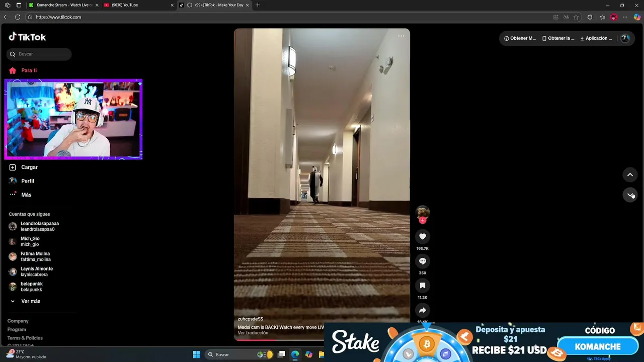This screenshot has height=362, width=644.
Task: Open the Windows Start menu
Action: (x=196, y=354)
